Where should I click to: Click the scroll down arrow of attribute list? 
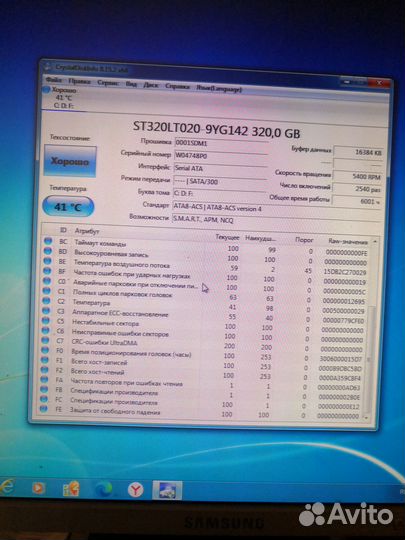tap(366, 417)
